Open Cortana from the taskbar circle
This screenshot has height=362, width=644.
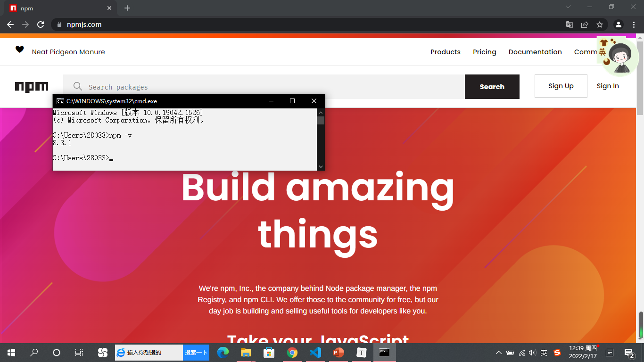(x=57, y=353)
